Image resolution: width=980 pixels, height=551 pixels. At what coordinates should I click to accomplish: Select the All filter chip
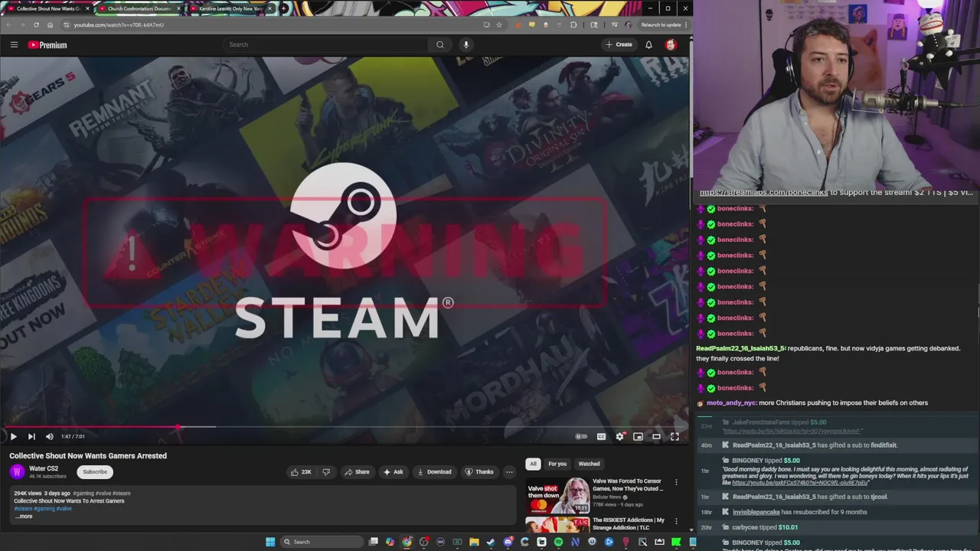tap(533, 464)
